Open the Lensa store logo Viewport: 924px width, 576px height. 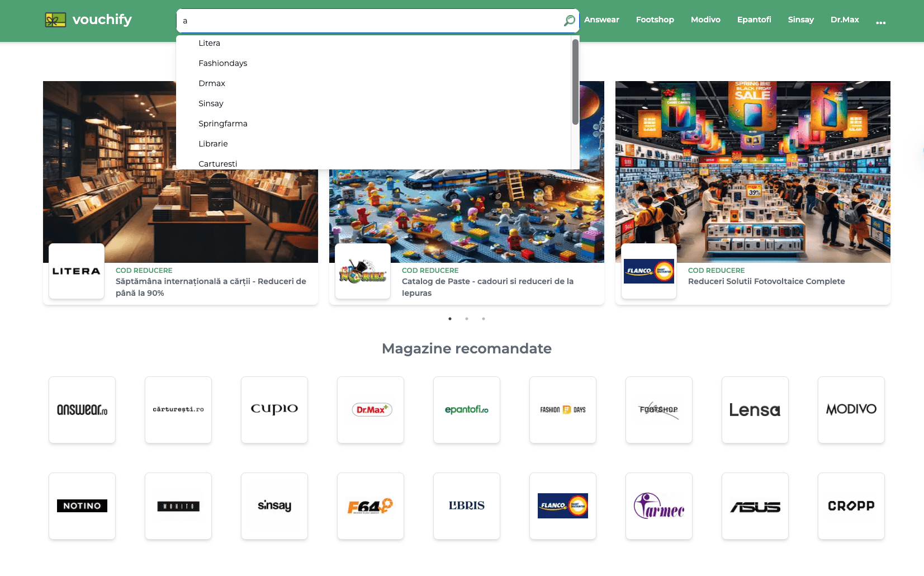tap(755, 410)
